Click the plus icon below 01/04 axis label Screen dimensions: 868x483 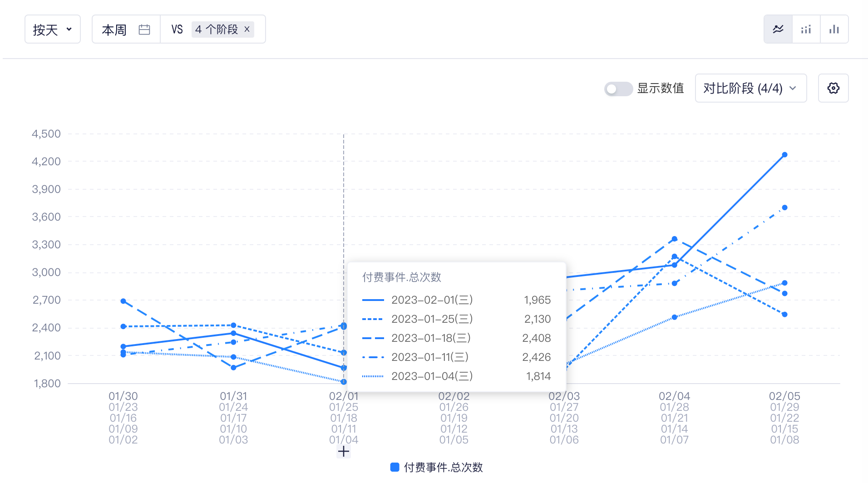[344, 451]
